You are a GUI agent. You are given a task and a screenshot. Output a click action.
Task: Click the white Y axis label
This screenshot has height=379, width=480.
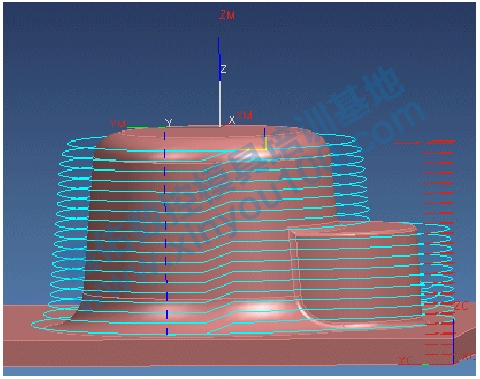(x=169, y=123)
